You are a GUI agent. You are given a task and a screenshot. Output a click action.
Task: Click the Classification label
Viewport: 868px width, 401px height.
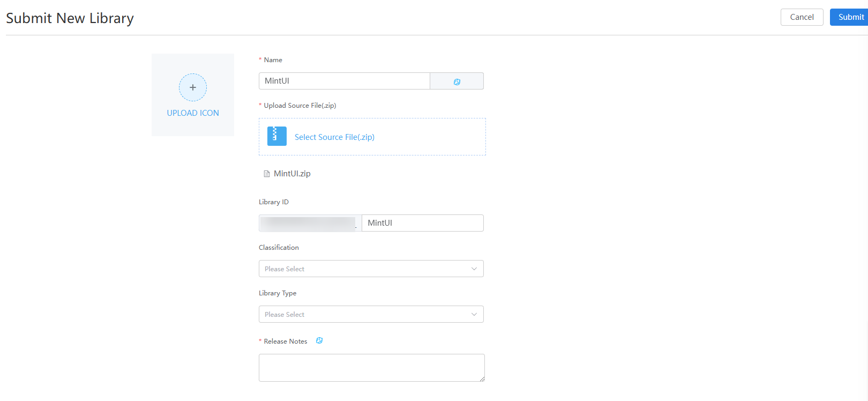pyautogui.click(x=279, y=248)
